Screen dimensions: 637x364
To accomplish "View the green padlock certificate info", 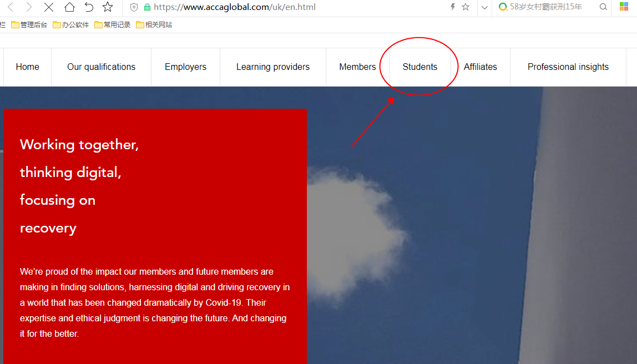I will (148, 7).
